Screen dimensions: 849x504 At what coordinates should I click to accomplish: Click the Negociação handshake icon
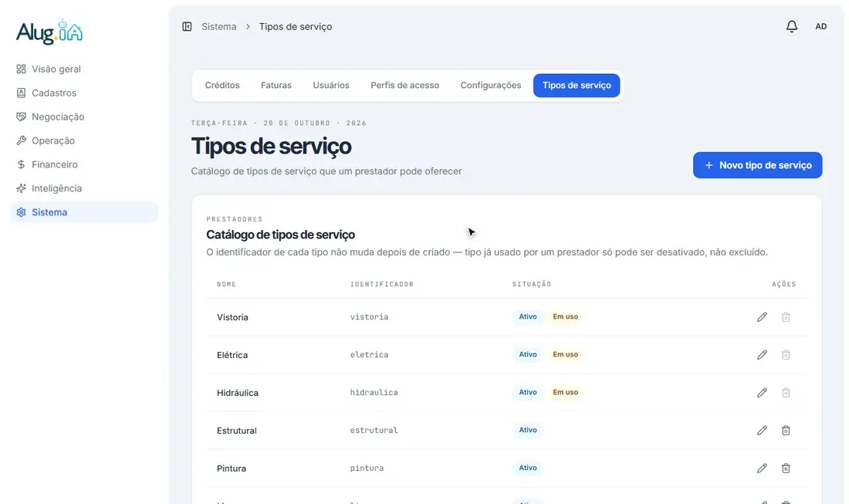[x=21, y=117]
